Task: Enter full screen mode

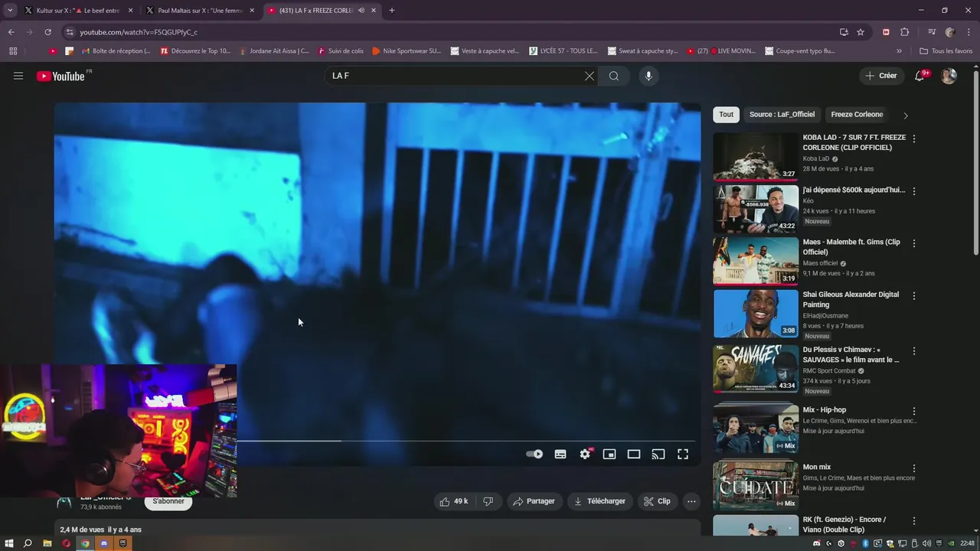Action: 683,454
